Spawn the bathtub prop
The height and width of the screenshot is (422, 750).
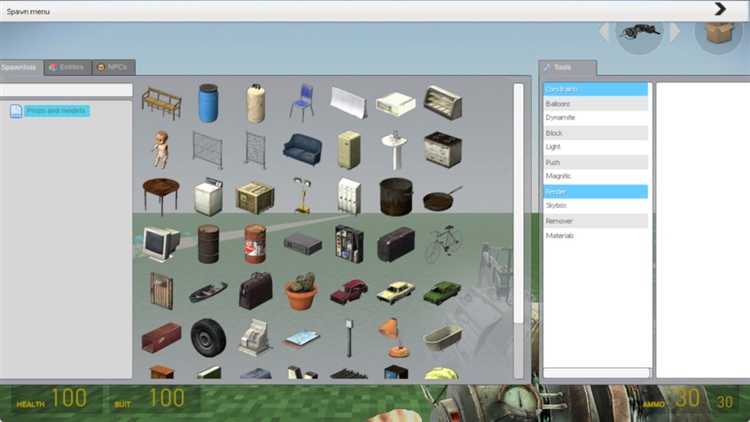coord(442,337)
